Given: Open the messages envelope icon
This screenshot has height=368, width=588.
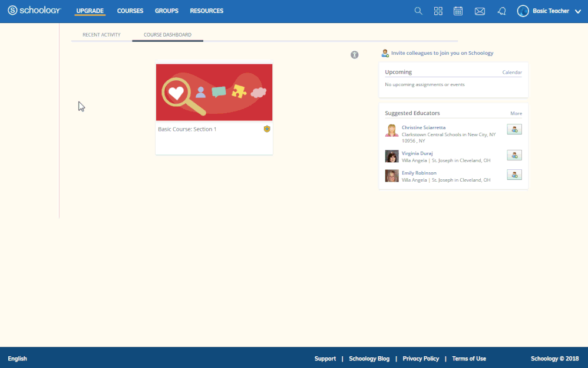Looking at the screenshot, I should click(480, 11).
